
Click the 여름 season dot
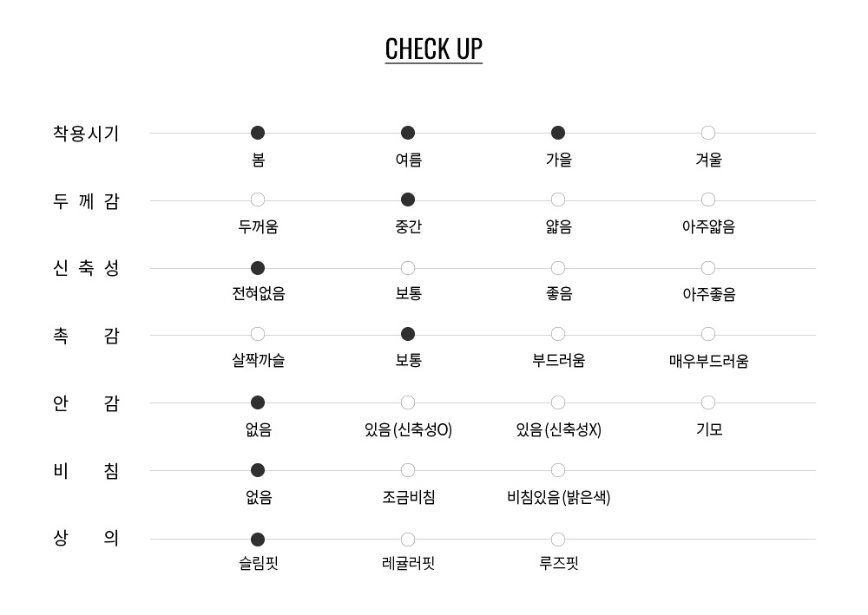click(x=408, y=133)
